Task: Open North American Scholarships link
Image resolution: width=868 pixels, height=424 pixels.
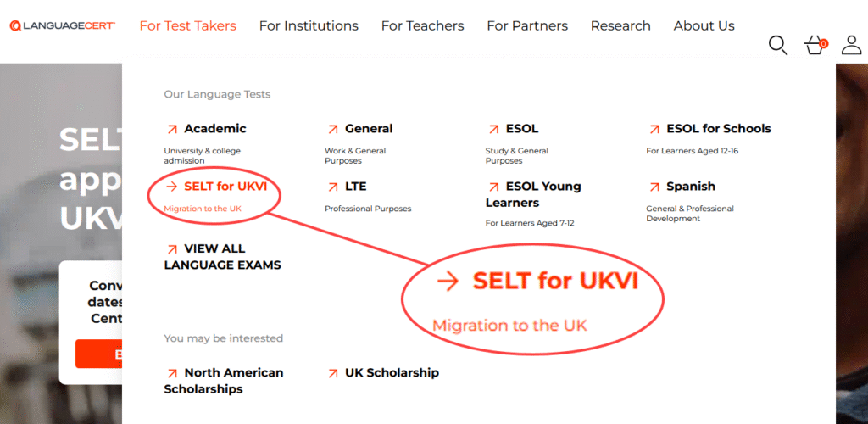Action: [224, 381]
